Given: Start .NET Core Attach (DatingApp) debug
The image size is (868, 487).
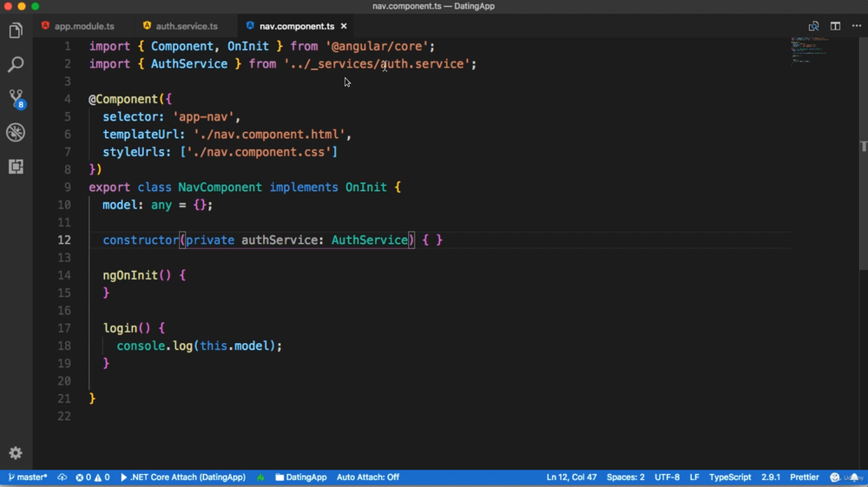Looking at the screenshot, I should pyautogui.click(x=183, y=477).
